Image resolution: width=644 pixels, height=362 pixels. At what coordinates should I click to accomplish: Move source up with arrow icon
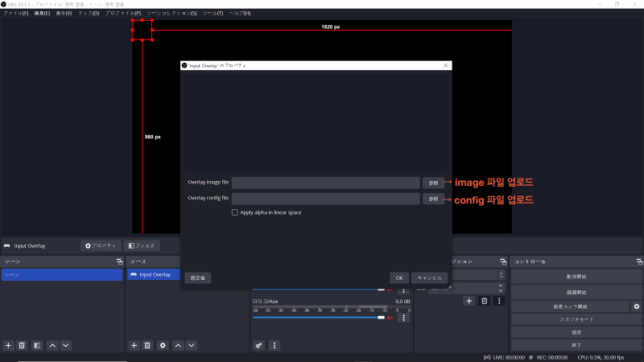(x=177, y=345)
